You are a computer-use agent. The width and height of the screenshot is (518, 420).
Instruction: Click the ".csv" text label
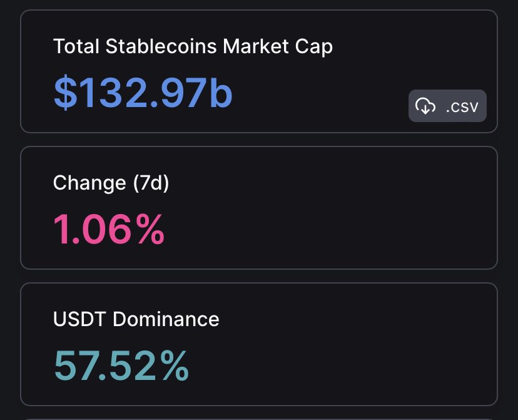pos(462,107)
